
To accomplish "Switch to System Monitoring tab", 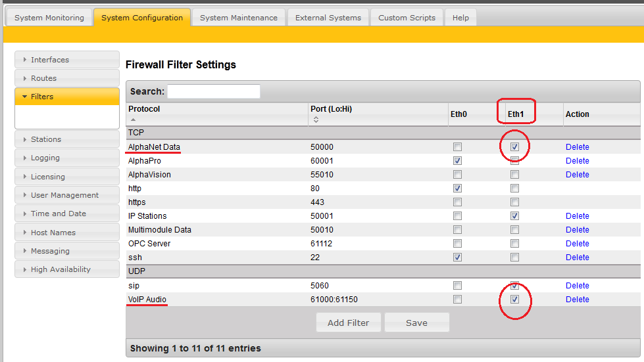I will (x=49, y=18).
